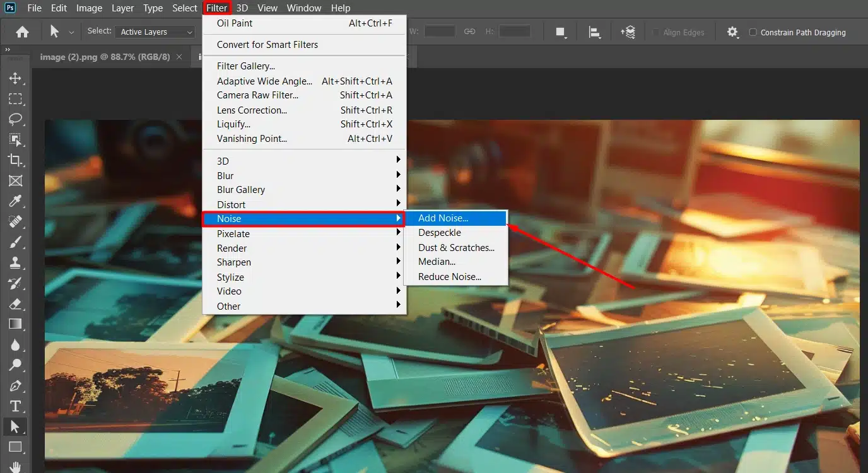Select the Rectangle shape tool
Image resolution: width=868 pixels, height=473 pixels.
(15, 447)
